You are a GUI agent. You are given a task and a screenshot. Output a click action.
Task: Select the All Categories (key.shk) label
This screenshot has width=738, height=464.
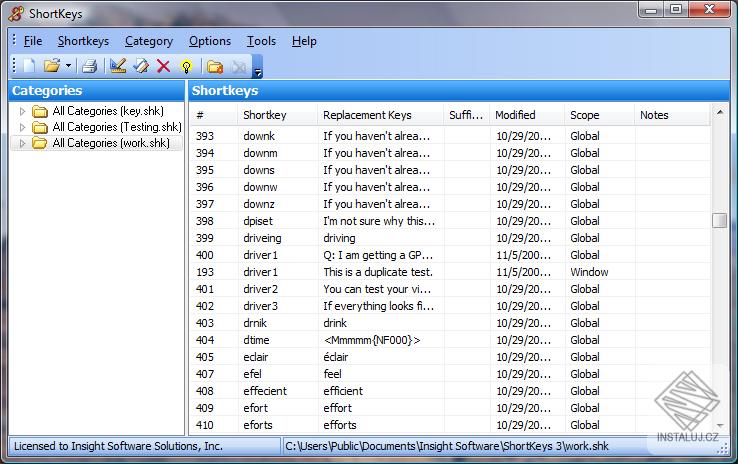pos(108,111)
